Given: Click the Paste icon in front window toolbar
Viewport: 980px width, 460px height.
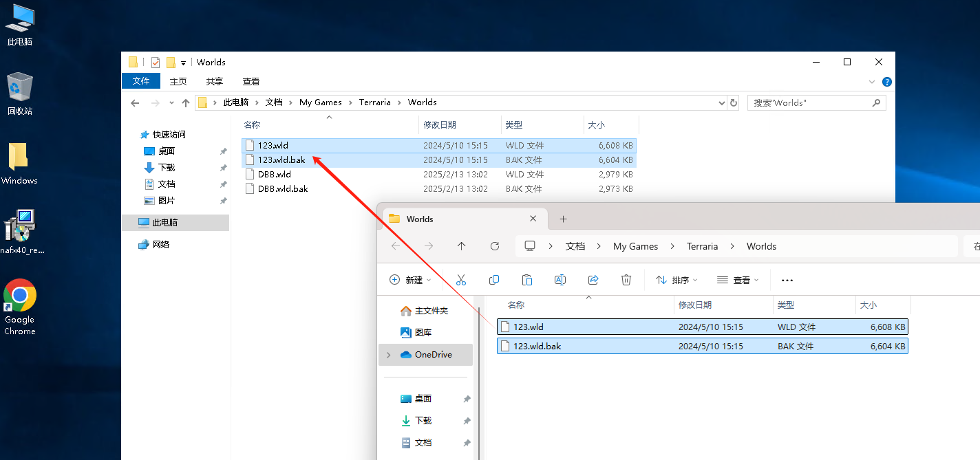Looking at the screenshot, I should click(x=527, y=280).
